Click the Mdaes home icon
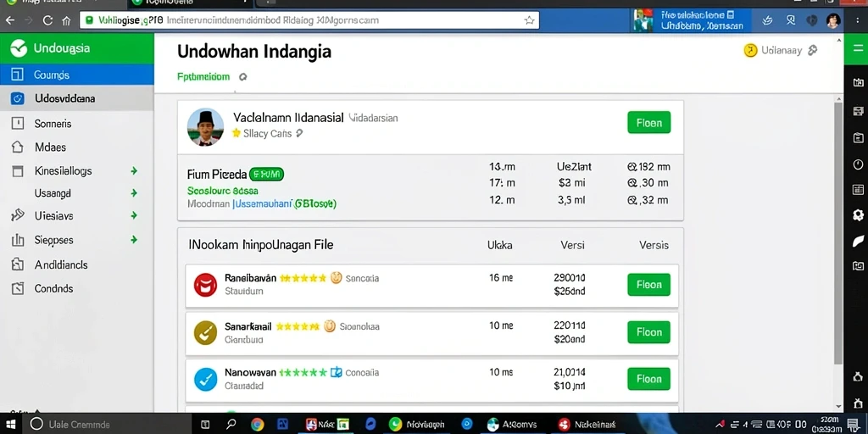868x434 pixels. (18, 147)
